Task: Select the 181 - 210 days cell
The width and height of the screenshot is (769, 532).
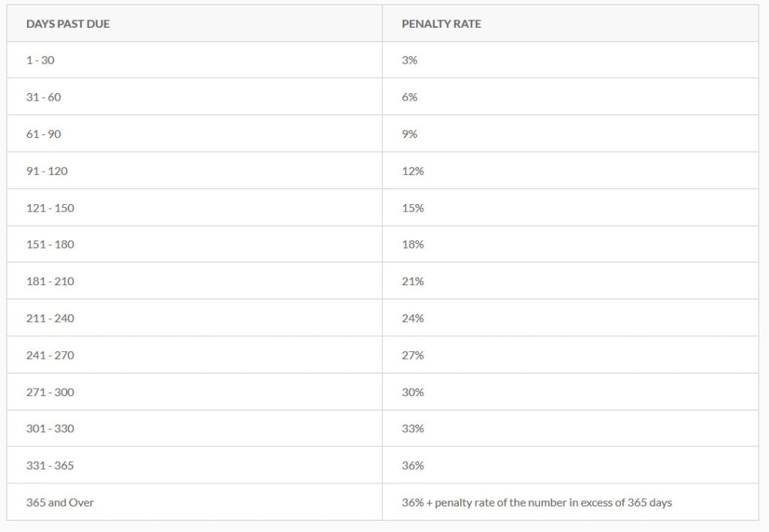Action: pyautogui.click(x=195, y=281)
